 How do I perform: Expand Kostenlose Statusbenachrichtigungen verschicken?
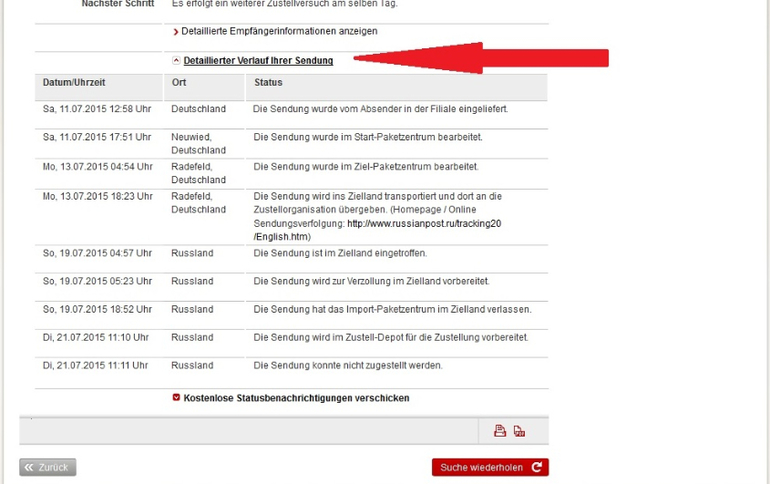coord(295,398)
